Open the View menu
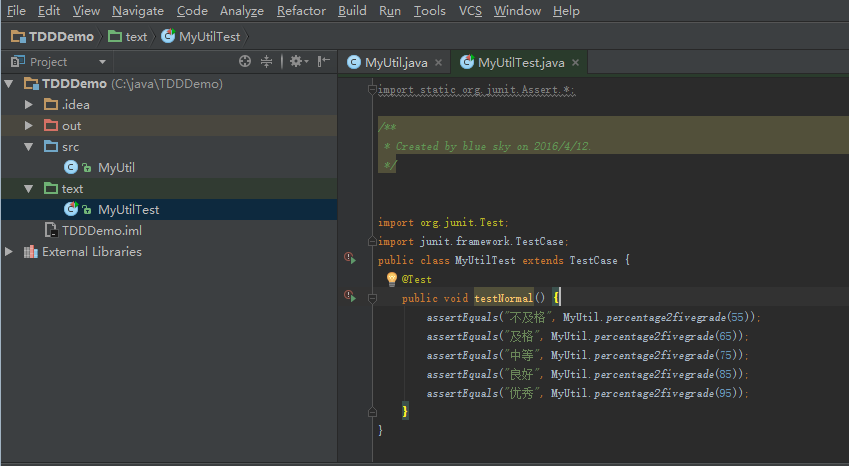 click(x=86, y=11)
